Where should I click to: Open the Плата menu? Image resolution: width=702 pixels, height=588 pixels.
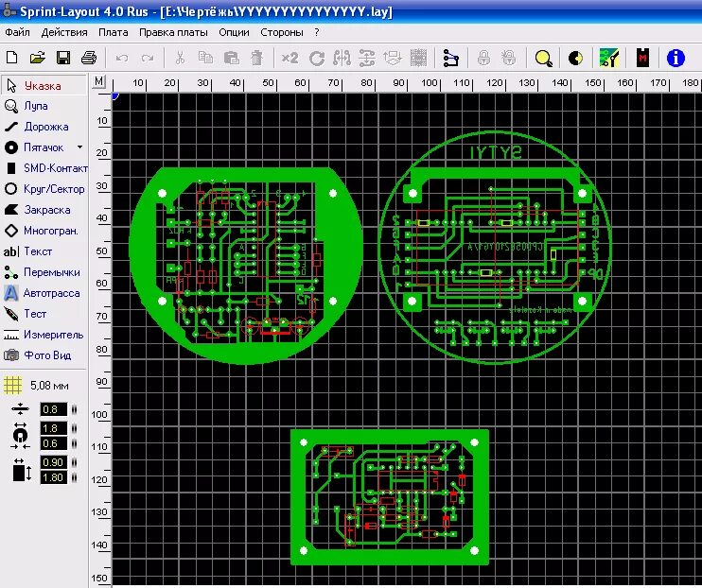(113, 32)
